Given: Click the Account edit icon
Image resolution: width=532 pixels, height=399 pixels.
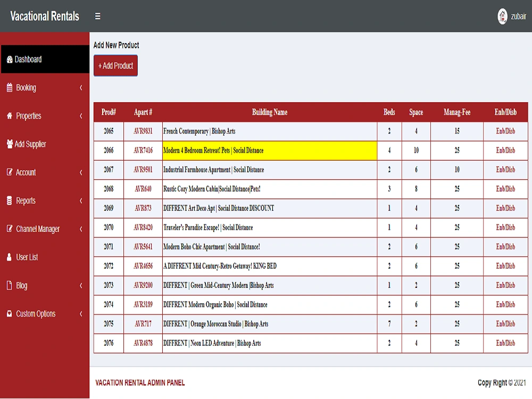Looking at the screenshot, I should pyautogui.click(x=10, y=172).
